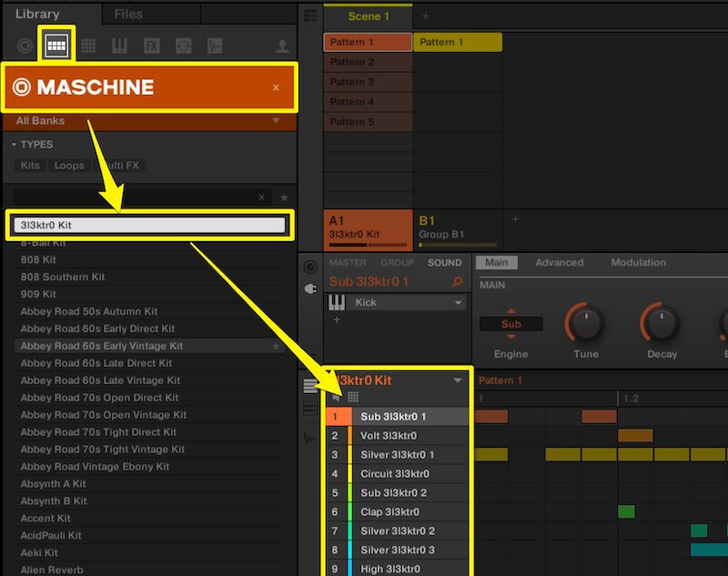Open the Advanced parameter page
728x576 pixels.
559,263
